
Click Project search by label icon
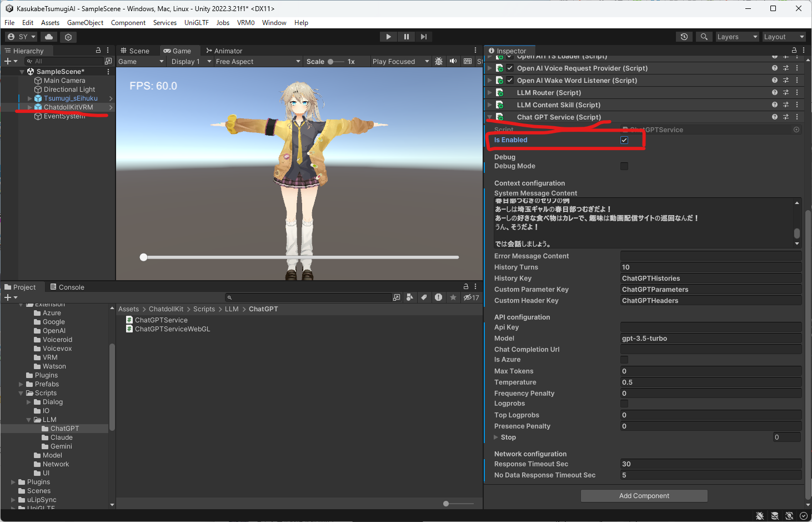(424, 297)
